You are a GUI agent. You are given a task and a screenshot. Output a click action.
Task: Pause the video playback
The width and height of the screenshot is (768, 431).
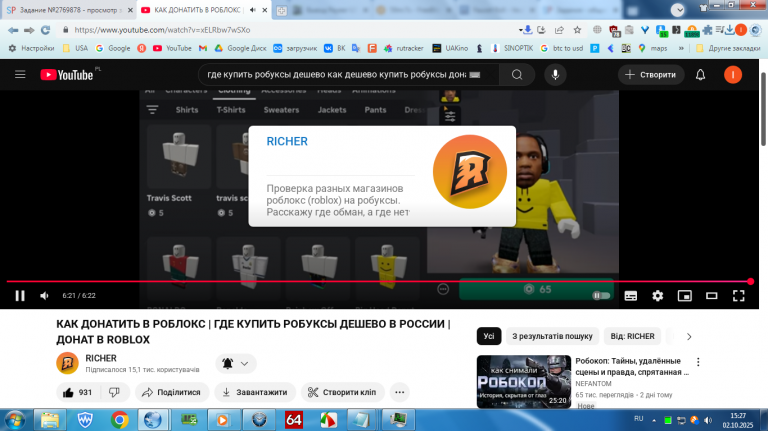pyautogui.click(x=20, y=295)
